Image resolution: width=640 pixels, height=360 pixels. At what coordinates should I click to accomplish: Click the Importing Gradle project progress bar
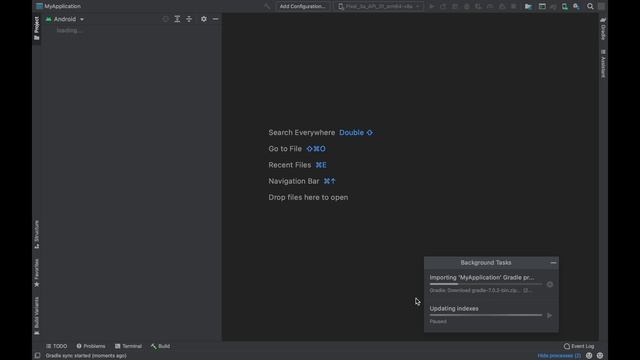pos(486,284)
